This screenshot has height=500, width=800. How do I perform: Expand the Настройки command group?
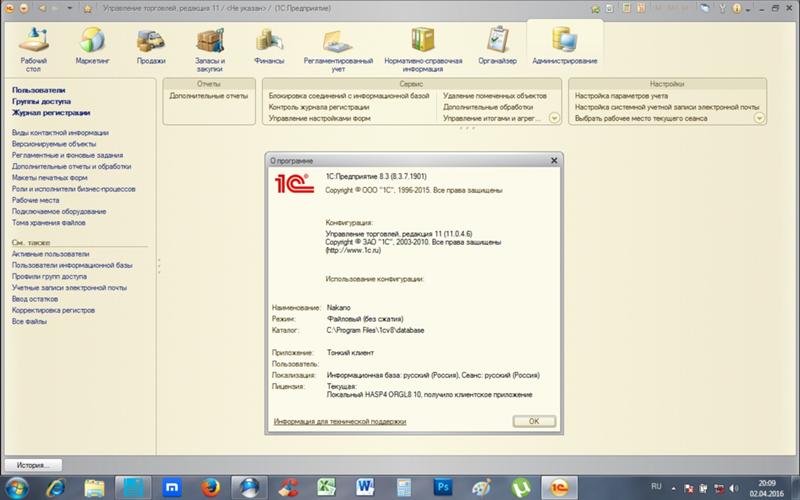(x=759, y=118)
